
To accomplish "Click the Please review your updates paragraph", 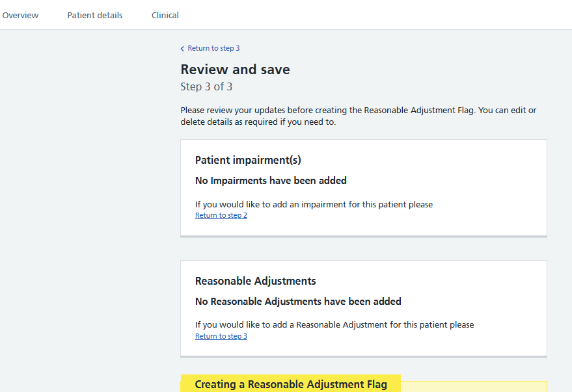I will tap(358, 116).
